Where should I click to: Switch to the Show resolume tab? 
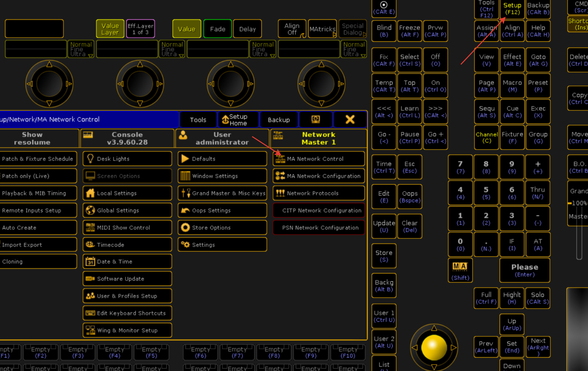tap(39, 138)
